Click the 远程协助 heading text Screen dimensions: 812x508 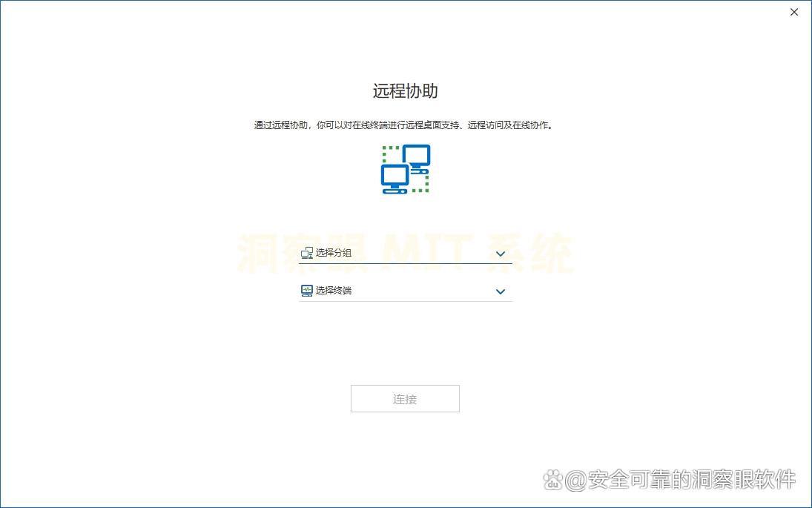[x=406, y=91]
